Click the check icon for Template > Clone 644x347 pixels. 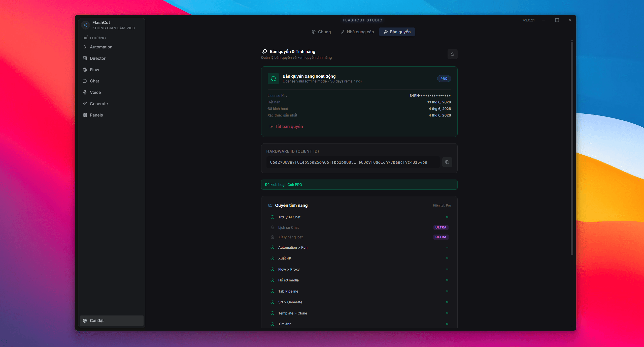click(272, 313)
